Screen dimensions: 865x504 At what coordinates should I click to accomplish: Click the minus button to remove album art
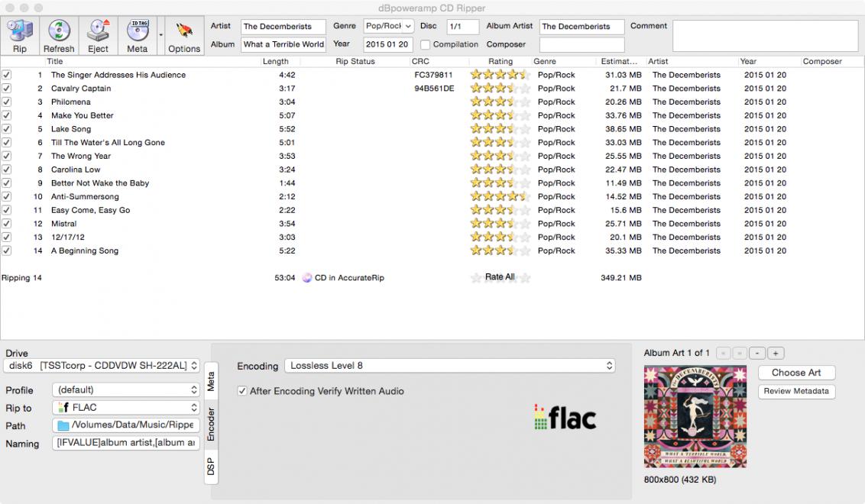click(756, 354)
